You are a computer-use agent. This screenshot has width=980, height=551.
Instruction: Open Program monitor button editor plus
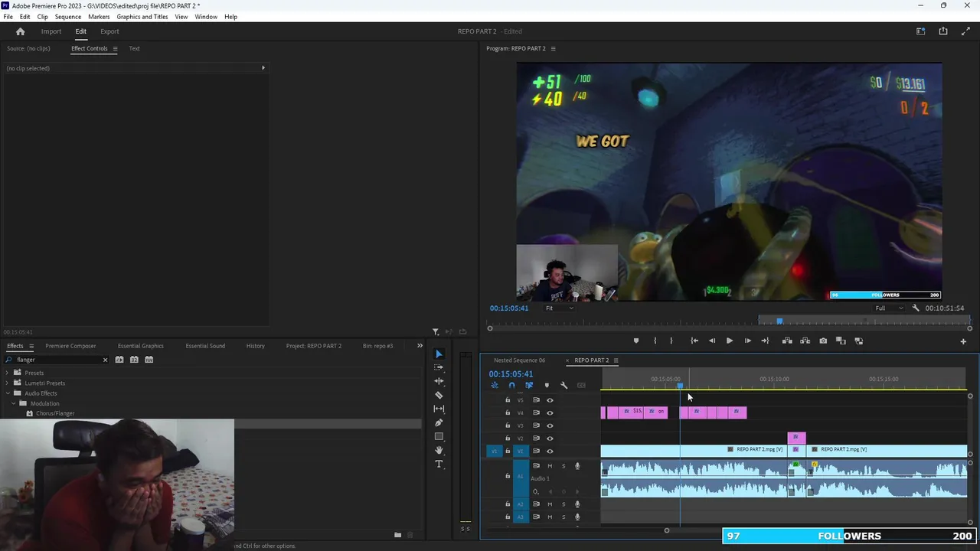point(963,341)
